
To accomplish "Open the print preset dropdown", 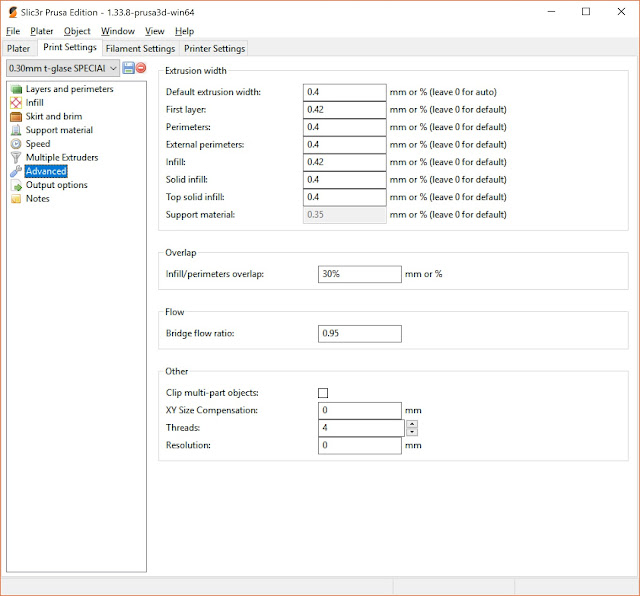I will point(63,68).
